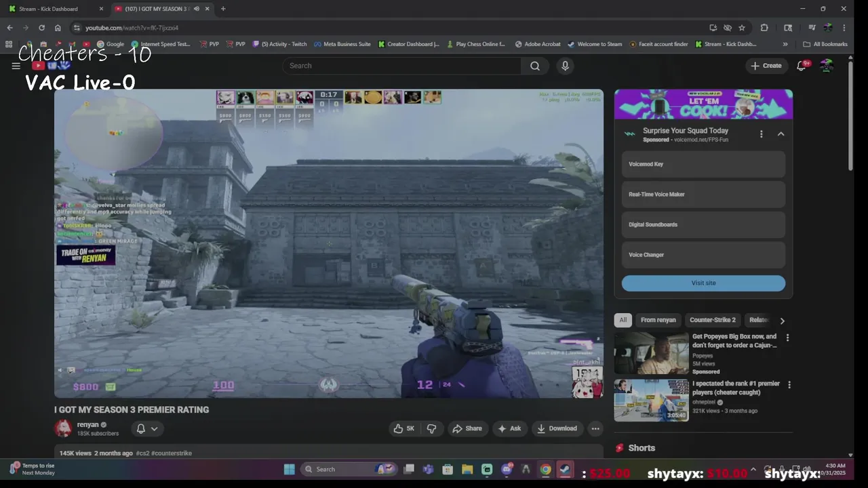Open the All Bookmarks folder
Viewport: 868px width, 488px height.
[x=825, y=44]
